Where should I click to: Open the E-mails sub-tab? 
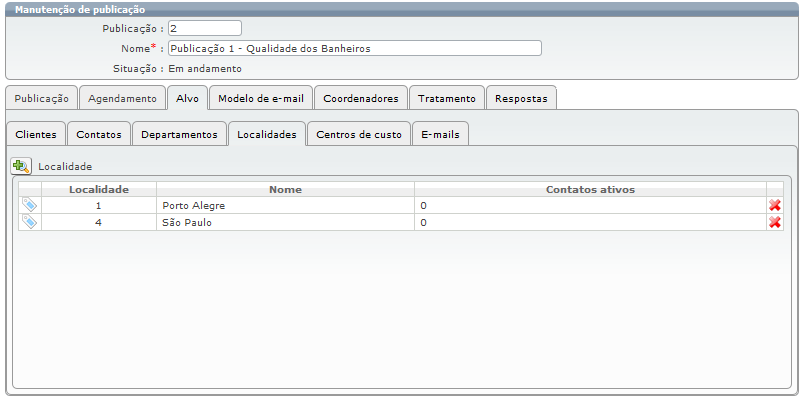440,135
